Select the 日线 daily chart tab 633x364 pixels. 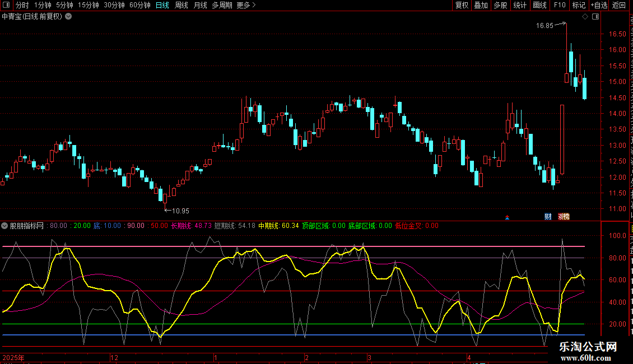coord(162,5)
